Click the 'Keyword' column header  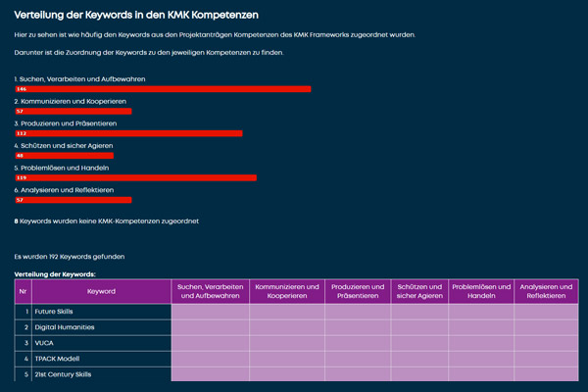[x=101, y=291]
